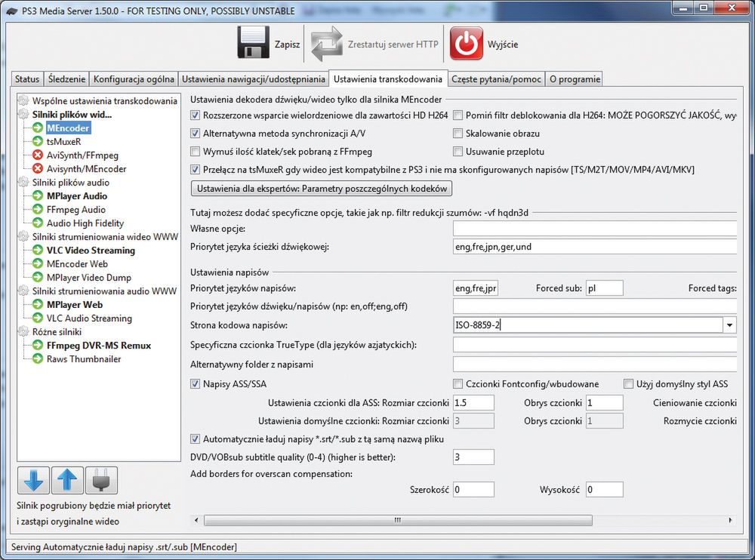Click the green icon beside FFmpeg DVR-MS Remux
755x560 pixels.
(38, 345)
